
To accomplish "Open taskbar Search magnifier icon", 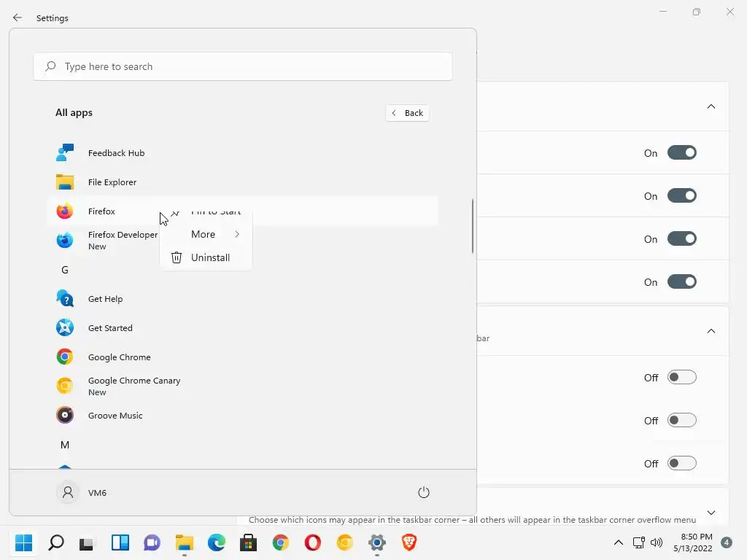I will pos(56,542).
